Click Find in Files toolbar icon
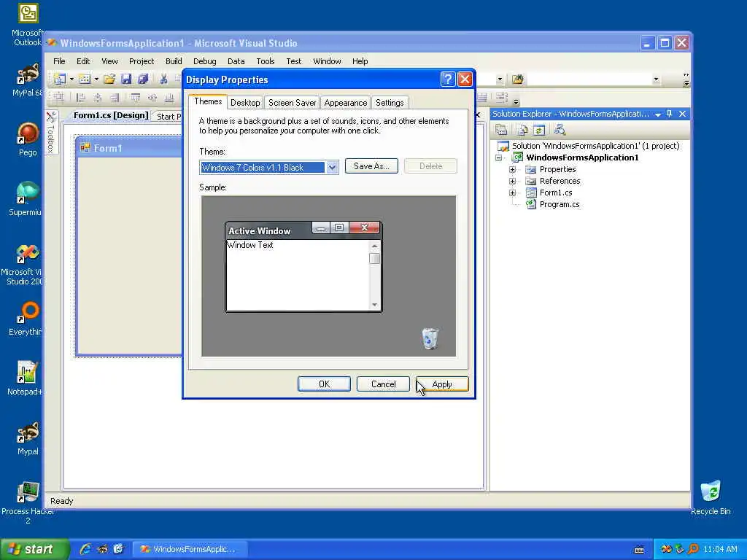 point(517,79)
